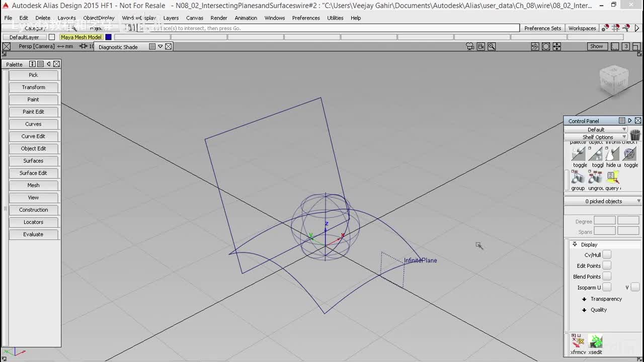
Task: Click the blue Maya Mesh Model color swatch
Action: [108, 37]
